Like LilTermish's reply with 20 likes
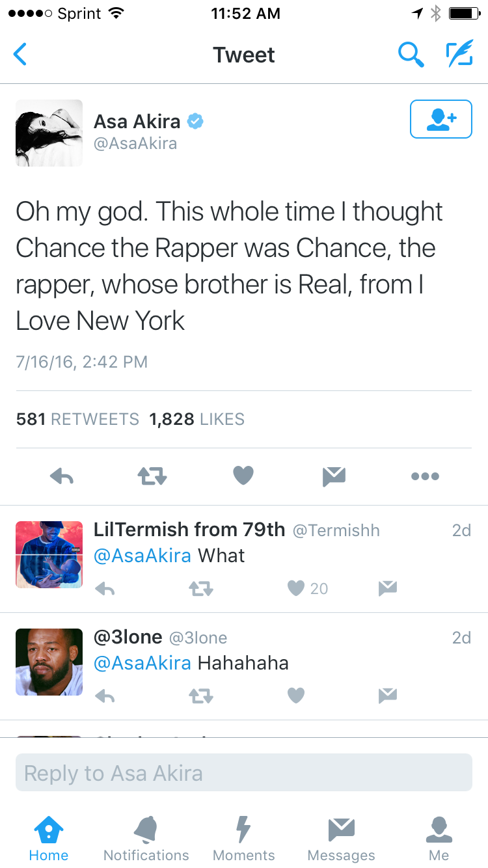 pos(297,589)
